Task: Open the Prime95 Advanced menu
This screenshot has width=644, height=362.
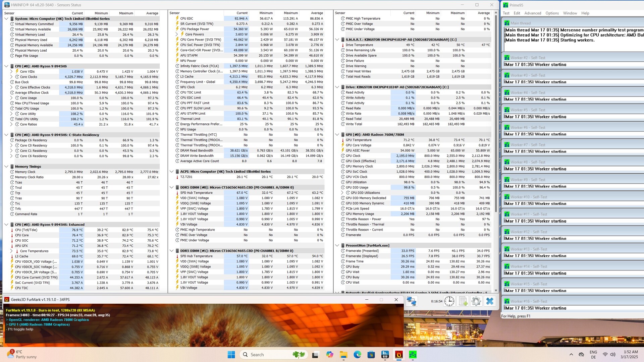Action: point(533,13)
